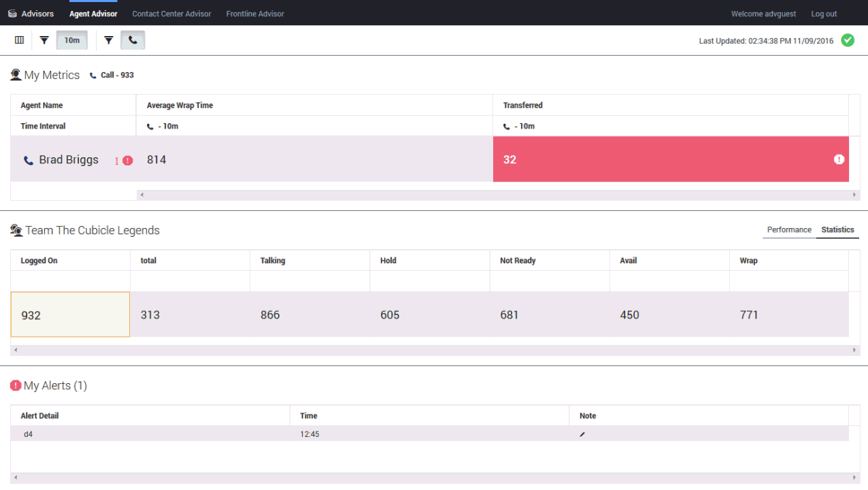This screenshot has width=868, height=490.
Task: Click the Advisors logo icon
Action: pos(12,14)
